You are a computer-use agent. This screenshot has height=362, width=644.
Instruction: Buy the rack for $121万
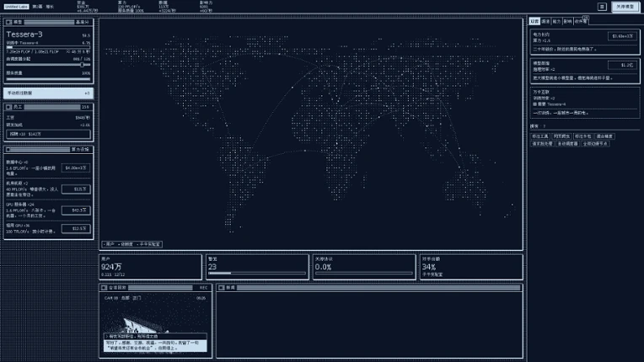click(x=76, y=189)
